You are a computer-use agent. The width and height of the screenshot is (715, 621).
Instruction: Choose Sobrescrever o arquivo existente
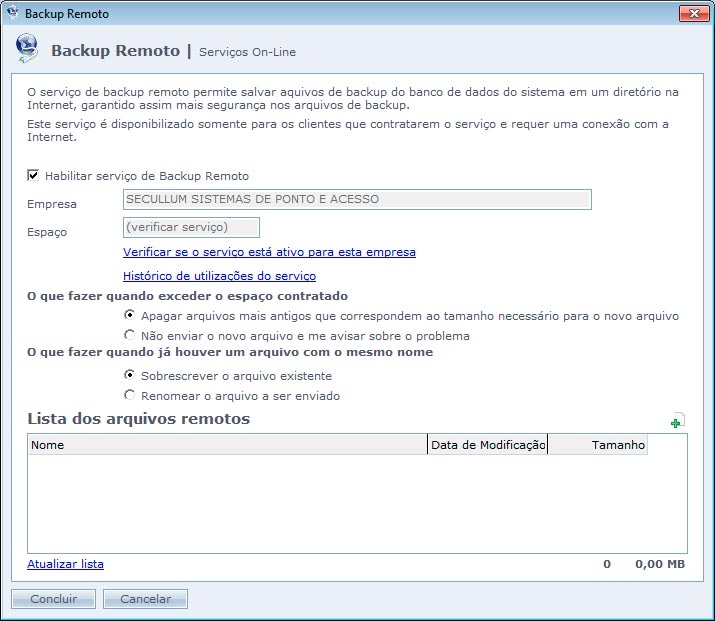(130, 376)
